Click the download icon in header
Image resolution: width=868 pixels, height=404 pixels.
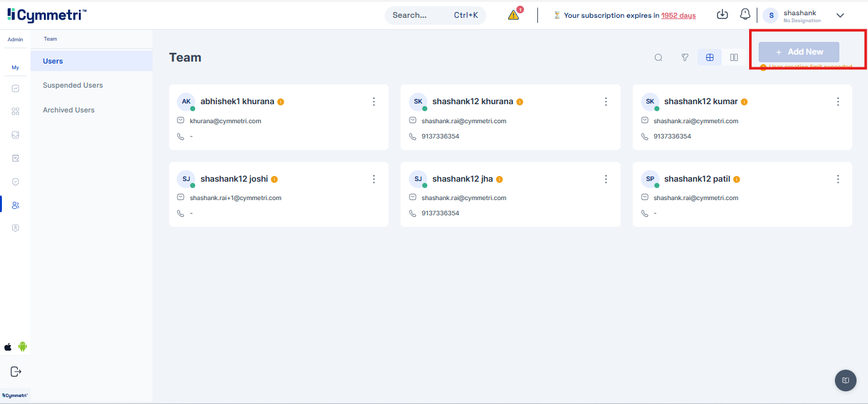[722, 15]
